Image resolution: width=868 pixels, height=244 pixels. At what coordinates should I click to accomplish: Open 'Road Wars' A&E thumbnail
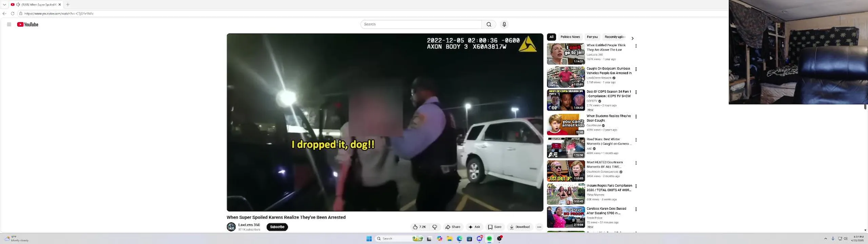tap(566, 148)
